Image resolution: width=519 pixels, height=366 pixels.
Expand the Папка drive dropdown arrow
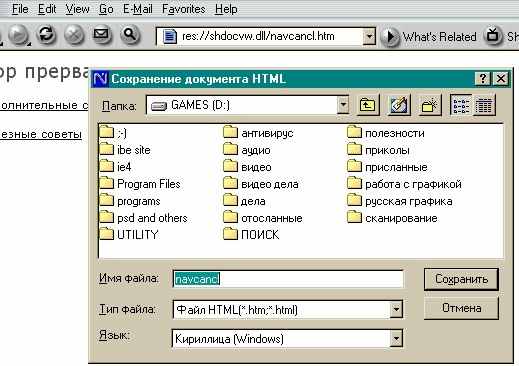point(343,105)
